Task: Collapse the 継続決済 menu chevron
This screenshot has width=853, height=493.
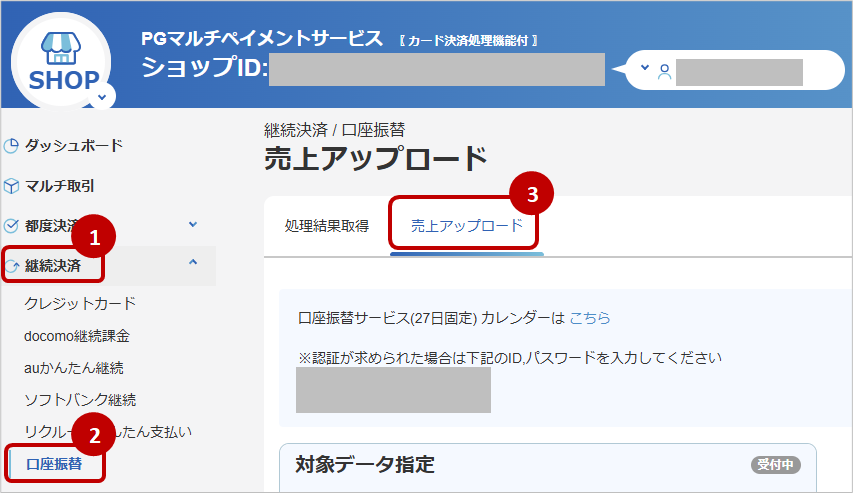Action: click(x=193, y=262)
